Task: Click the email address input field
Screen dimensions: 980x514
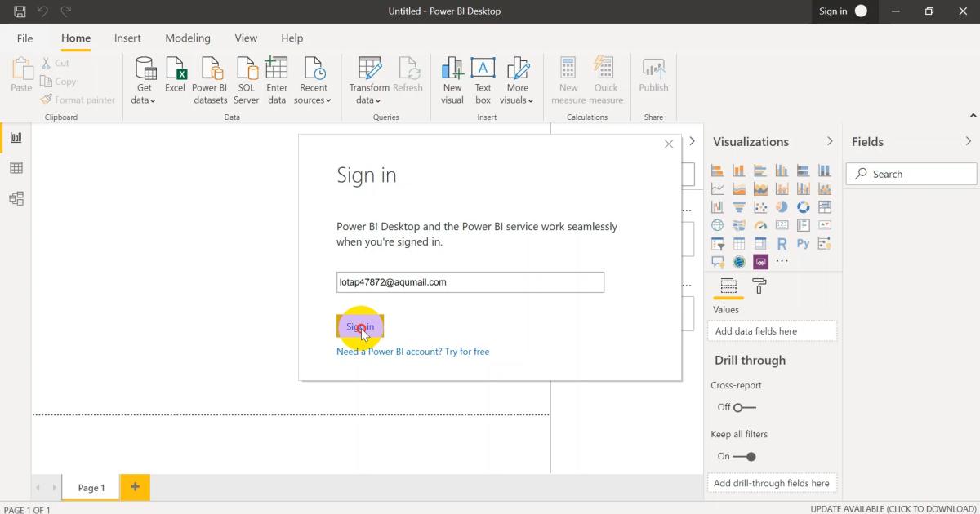Action: pos(470,281)
